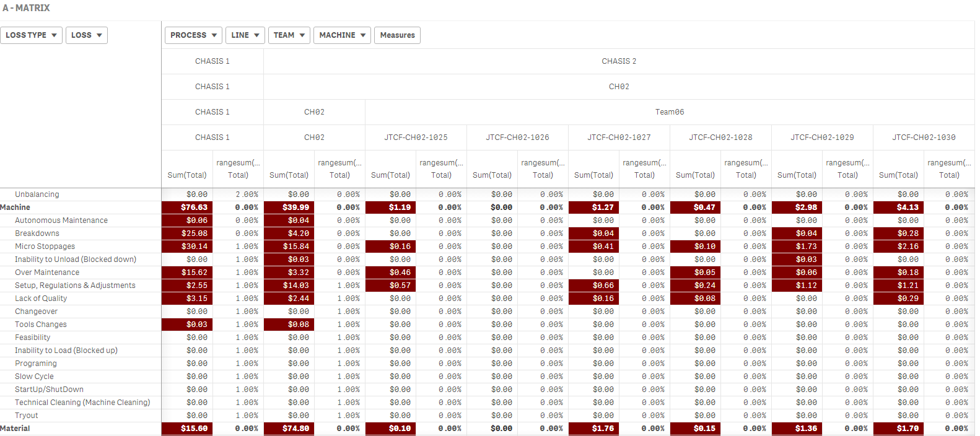This screenshot has width=980, height=436.
Task: Select the Team06 column header
Action: [x=670, y=112]
